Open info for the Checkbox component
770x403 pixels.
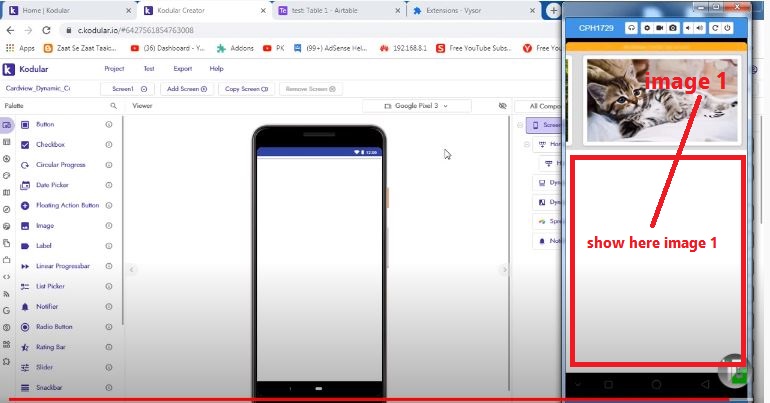click(x=109, y=145)
